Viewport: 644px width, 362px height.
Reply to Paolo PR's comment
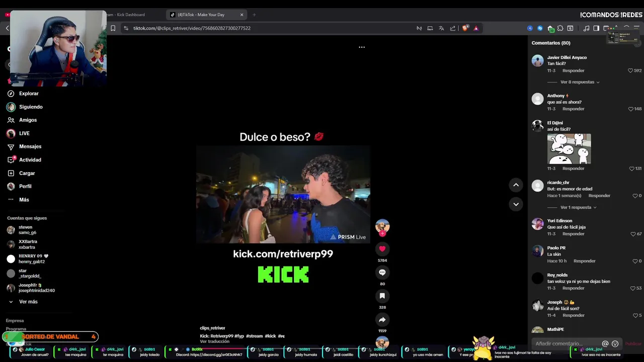coord(584,261)
